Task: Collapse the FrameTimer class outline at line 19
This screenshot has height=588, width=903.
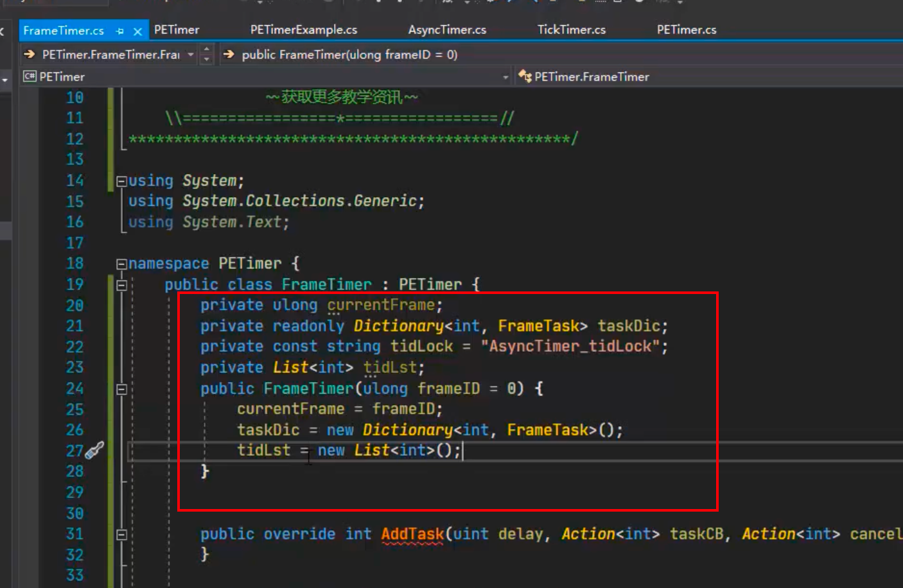Action: pos(121,285)
